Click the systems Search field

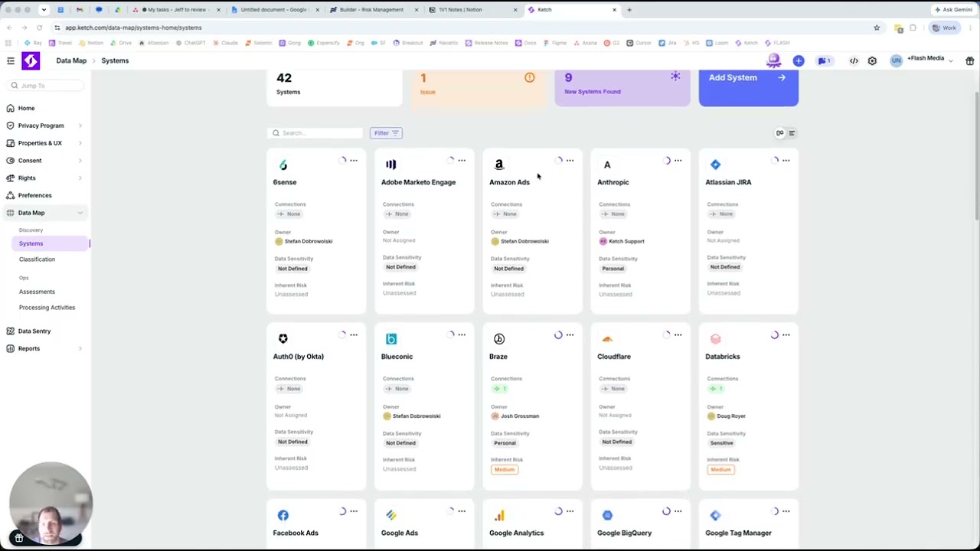pos(315,133)
